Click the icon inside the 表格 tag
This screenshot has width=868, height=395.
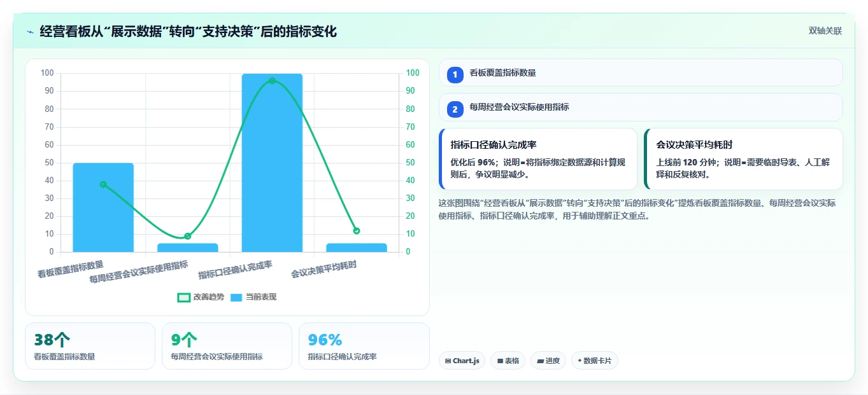[500, 361]
